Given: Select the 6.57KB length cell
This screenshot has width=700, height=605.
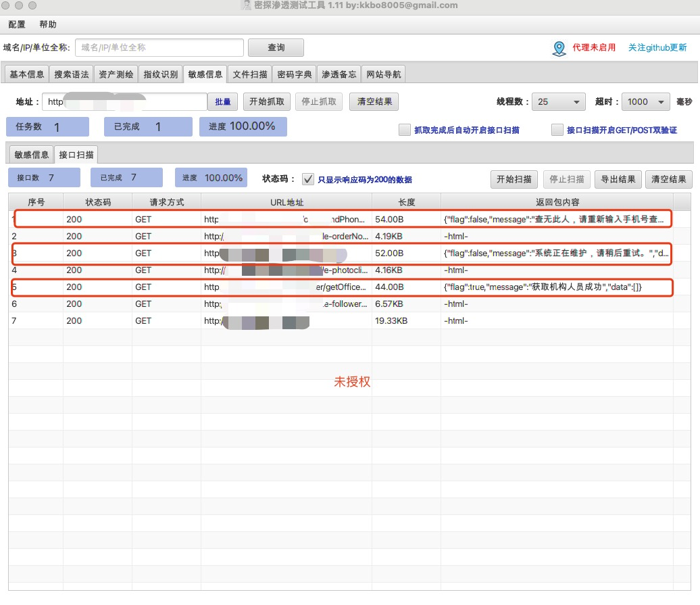Looking at the screenshot, I should 407,304.
